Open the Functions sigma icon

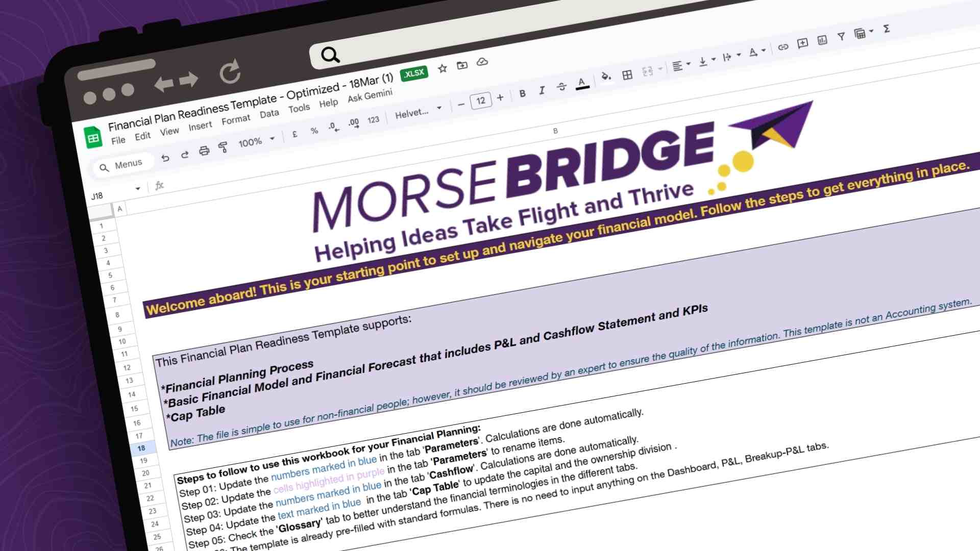click(x=887, y=29)
